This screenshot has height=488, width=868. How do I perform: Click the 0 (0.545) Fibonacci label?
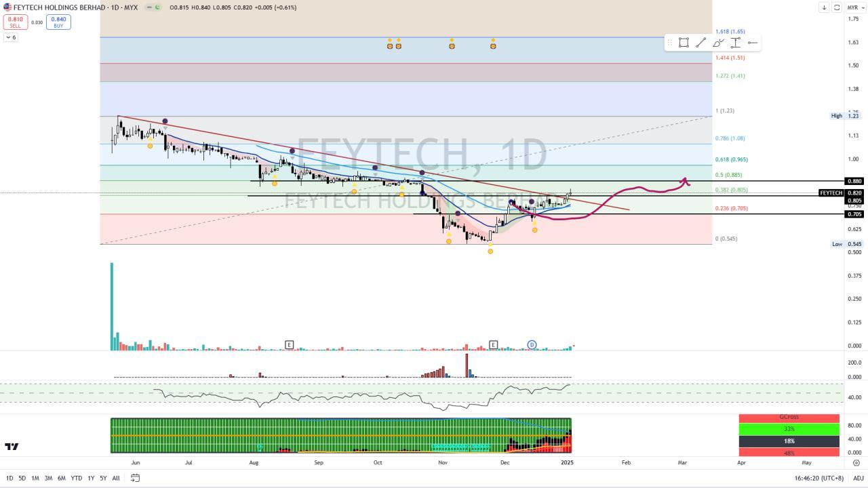click(x=726, y=239)
